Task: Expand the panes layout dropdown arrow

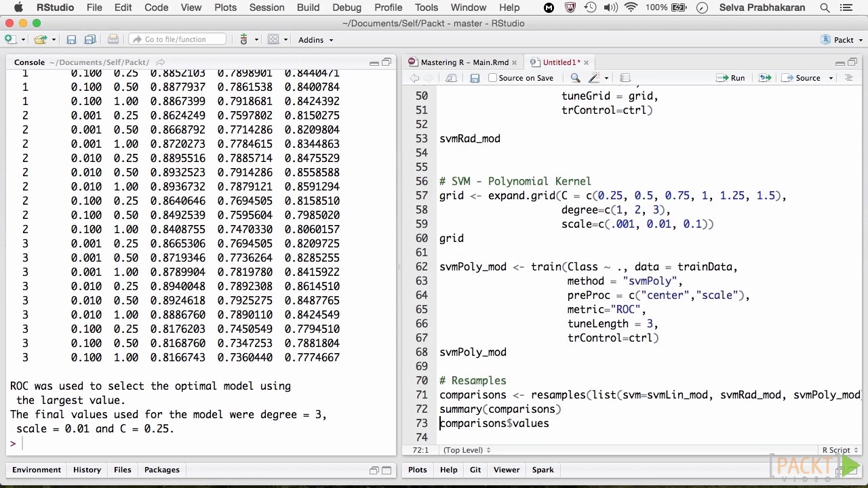Action: coord(285,40)
